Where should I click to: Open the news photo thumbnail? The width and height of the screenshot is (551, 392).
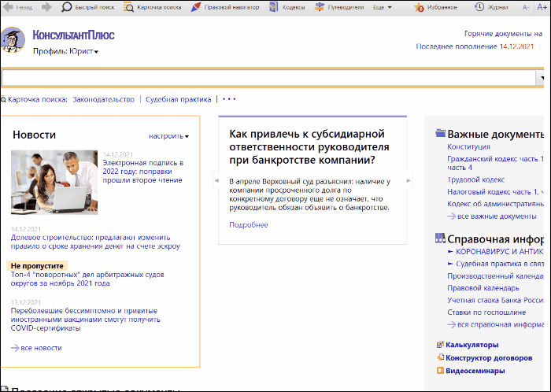click(54, 183)
